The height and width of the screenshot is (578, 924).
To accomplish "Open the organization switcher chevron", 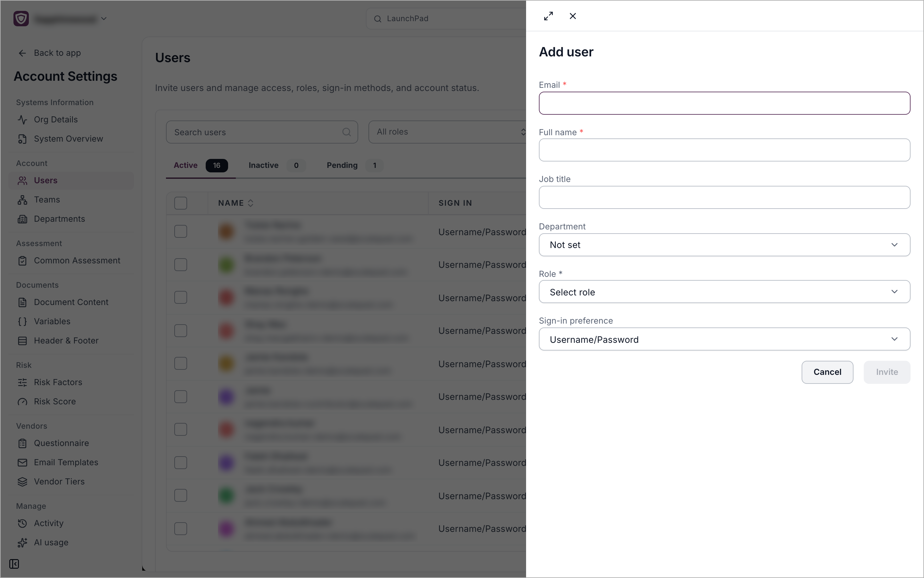I will click(104, 18).
